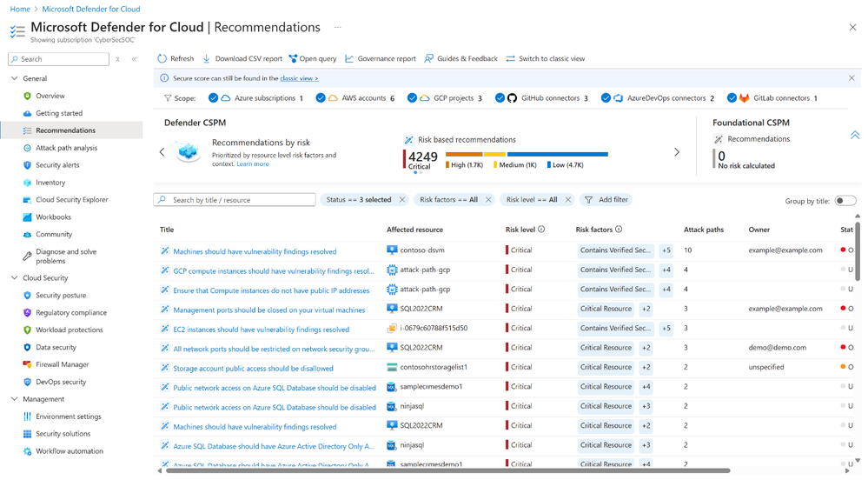The image size is (868, 480).
Task: Click the Diagnose and solve problems wrench icon
Action: [x=27, y=256]
